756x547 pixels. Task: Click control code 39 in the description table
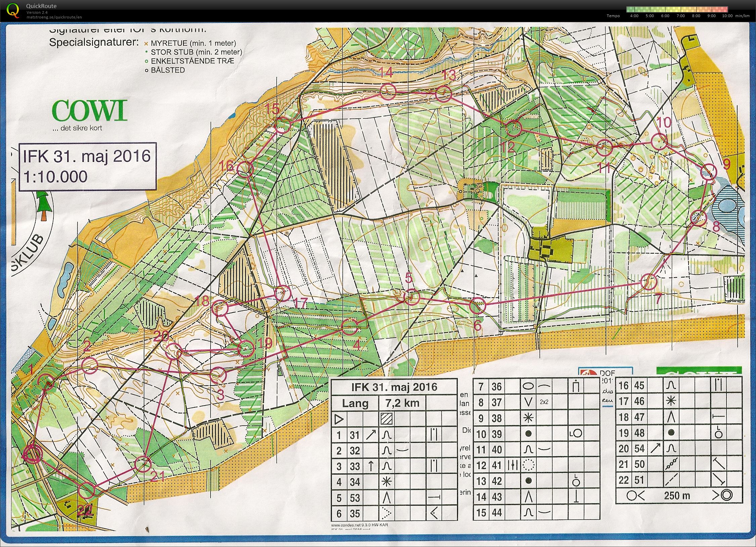496,434
